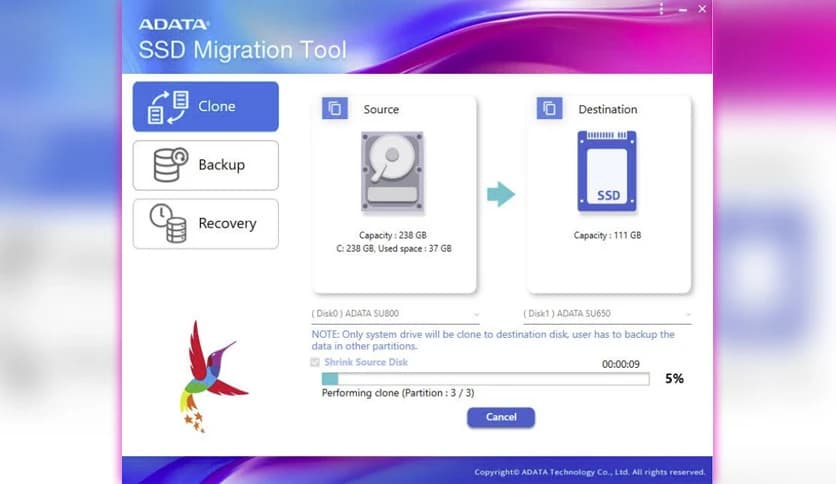
Task: Select the Clone mode tab
Action: point(205,107)
